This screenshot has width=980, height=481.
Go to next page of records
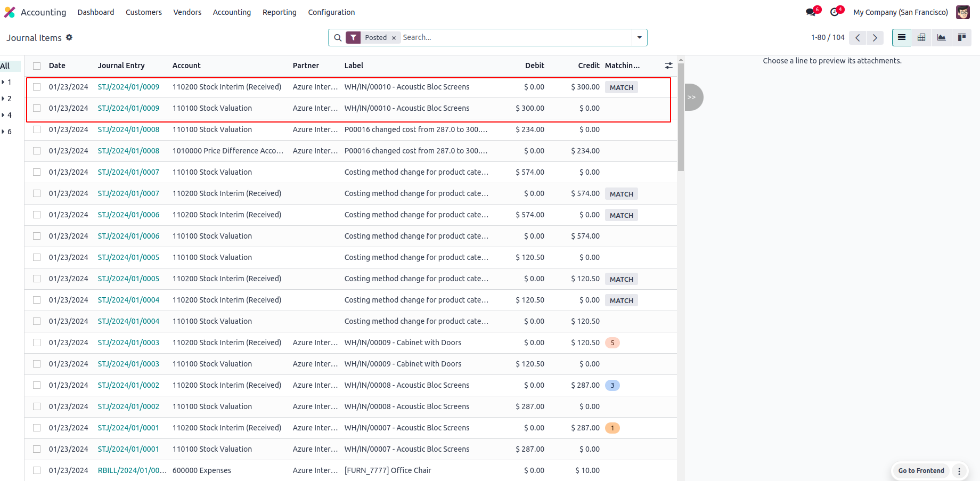point(875,37)
